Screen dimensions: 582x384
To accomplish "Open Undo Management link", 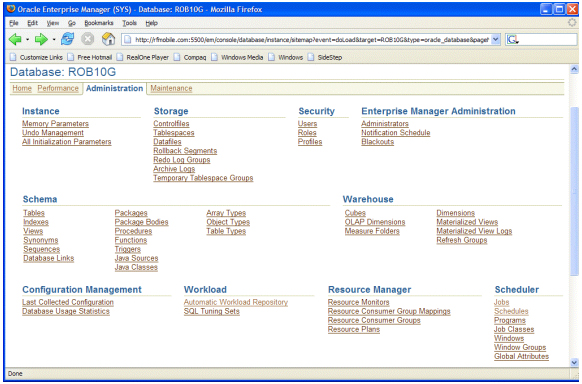I will click(53, 132).
